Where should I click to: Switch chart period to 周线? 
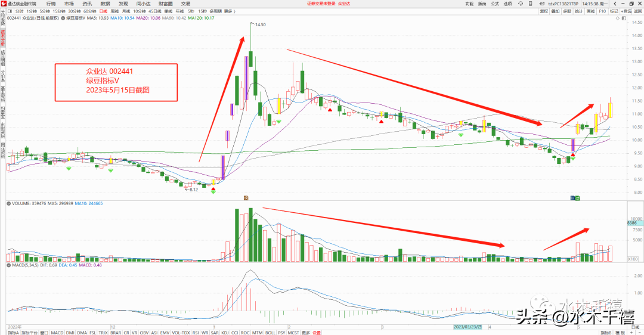(x=114, y=11)
